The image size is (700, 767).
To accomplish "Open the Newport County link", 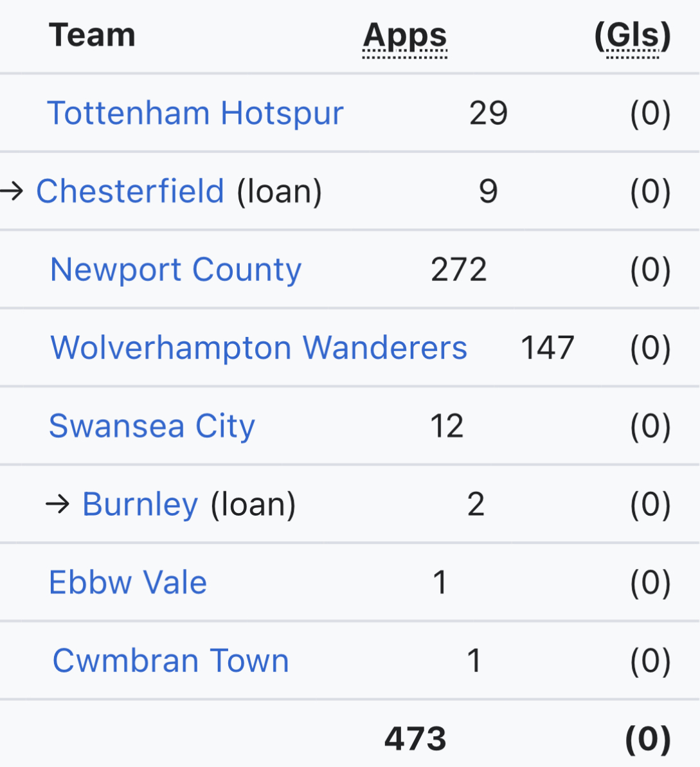I will (x=175, y=269).
